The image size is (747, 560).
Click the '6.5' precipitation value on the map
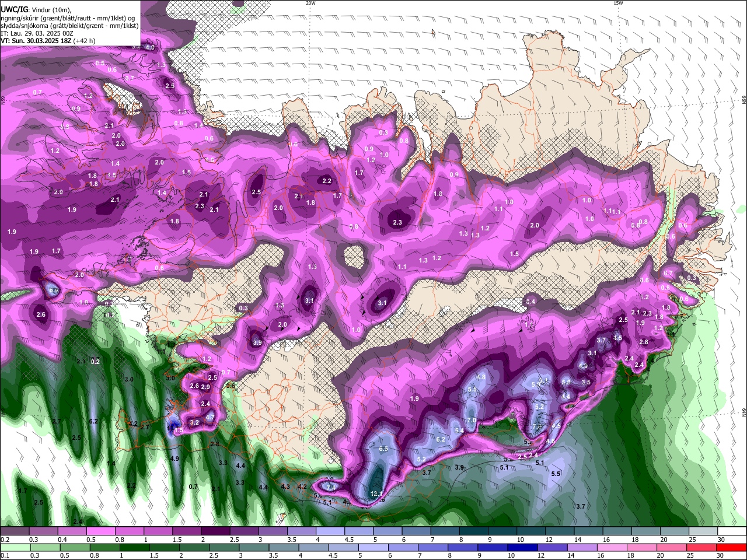coord(383,449)
